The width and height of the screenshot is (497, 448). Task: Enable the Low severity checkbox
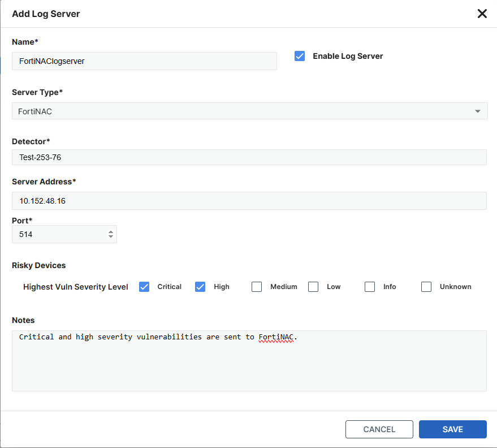pyautogui.click(x=313, y=287)
